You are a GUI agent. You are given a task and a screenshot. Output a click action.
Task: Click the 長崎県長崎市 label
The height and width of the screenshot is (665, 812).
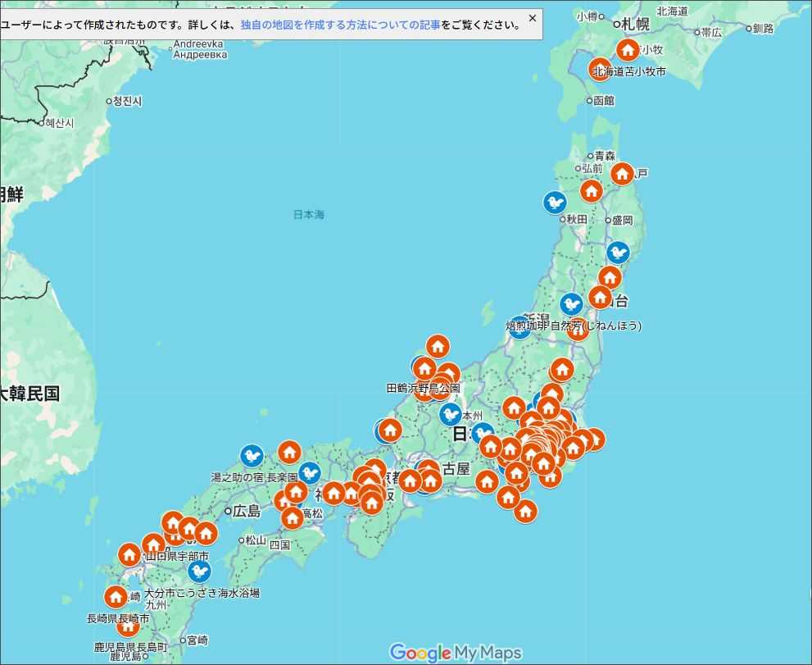(x=118, y=619)
